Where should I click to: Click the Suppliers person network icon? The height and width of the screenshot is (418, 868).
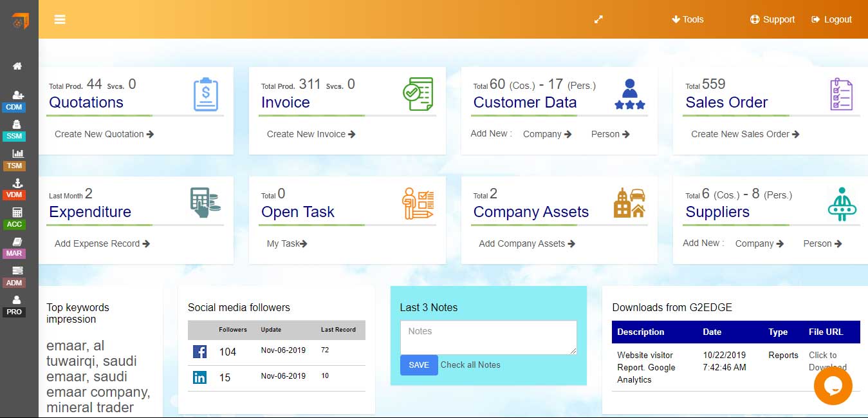pos(842,204)
